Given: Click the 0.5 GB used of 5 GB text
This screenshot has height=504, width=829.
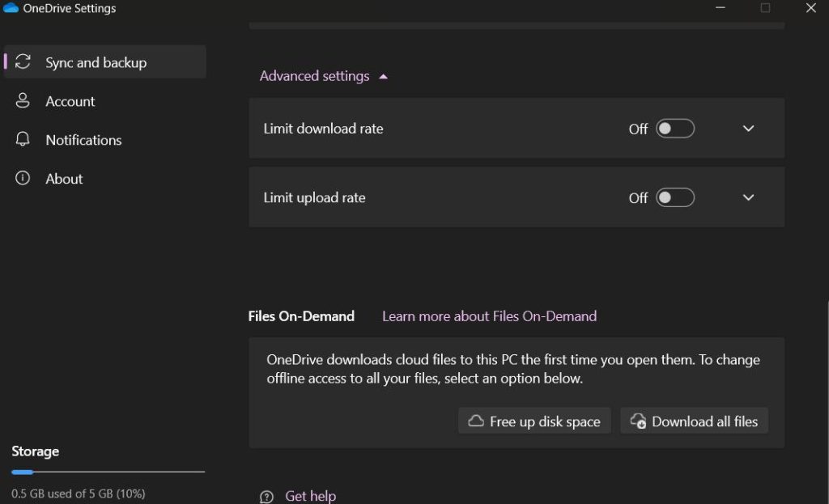Looking at the screenshot, I should [x=79, y=493].
